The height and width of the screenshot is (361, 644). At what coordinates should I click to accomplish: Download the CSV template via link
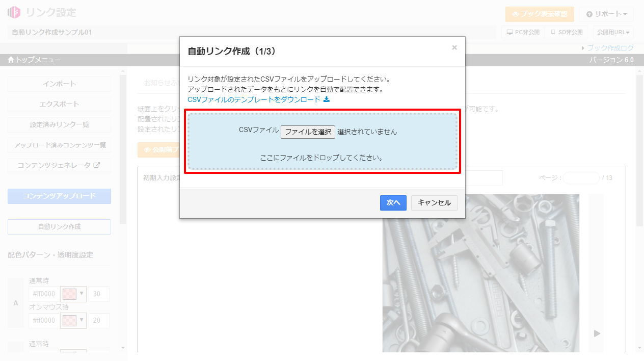[x=254, y=99]
